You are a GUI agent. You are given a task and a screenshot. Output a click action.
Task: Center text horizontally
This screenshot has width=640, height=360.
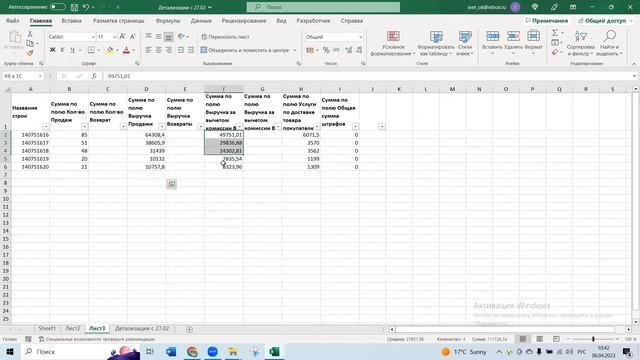pyautogui.click(x=158, y=50)
